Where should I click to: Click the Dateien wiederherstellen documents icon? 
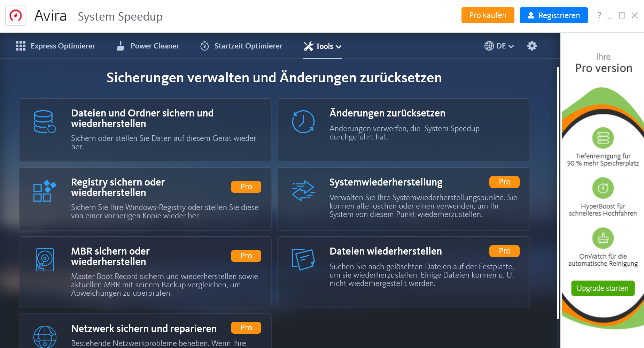[x=303, y=259]
